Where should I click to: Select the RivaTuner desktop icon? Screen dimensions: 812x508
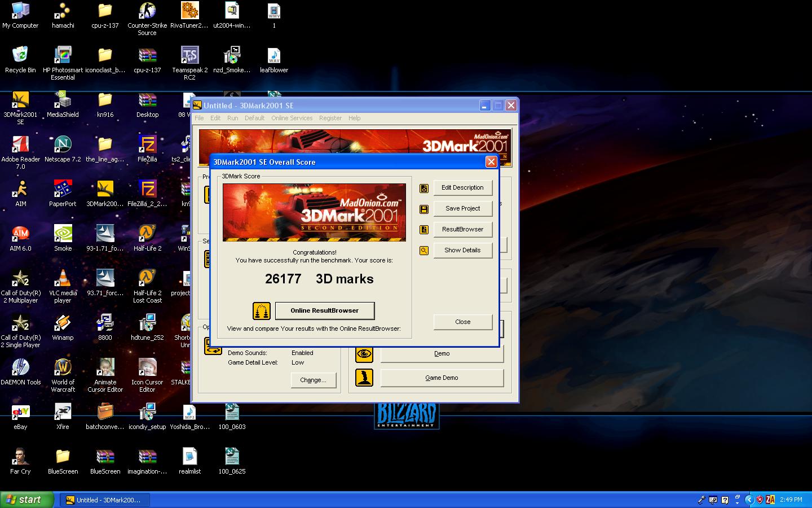point(189,15)
